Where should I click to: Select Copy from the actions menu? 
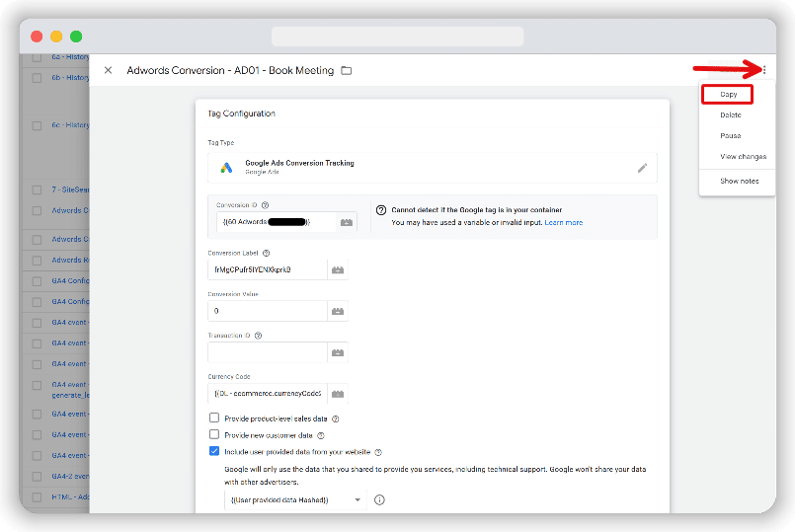point(728,94)
